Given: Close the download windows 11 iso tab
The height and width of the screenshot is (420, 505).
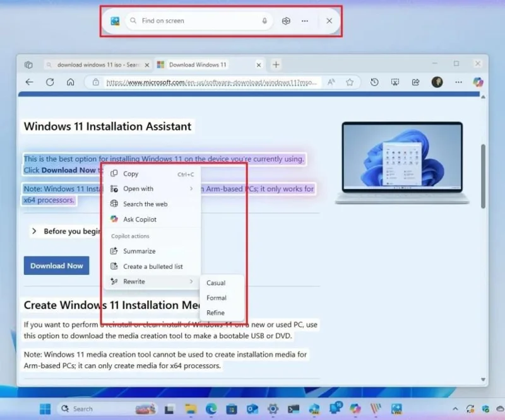Looking at the screenshot, I should point(147,65).
